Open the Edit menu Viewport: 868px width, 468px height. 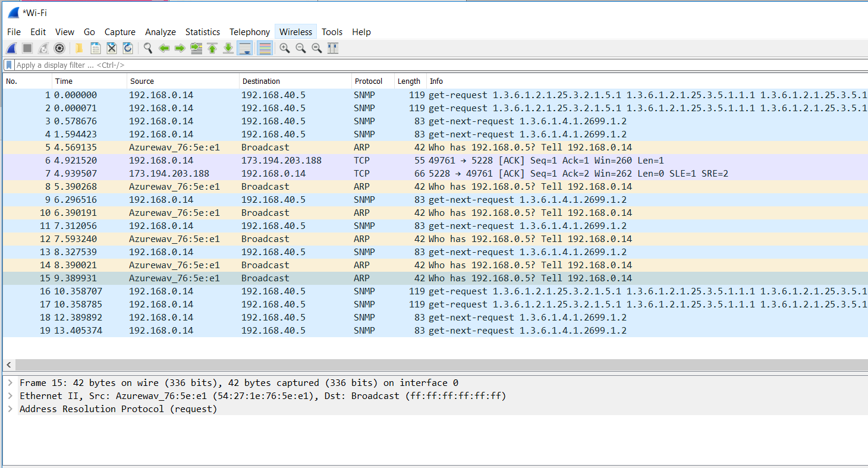point(38,32)
